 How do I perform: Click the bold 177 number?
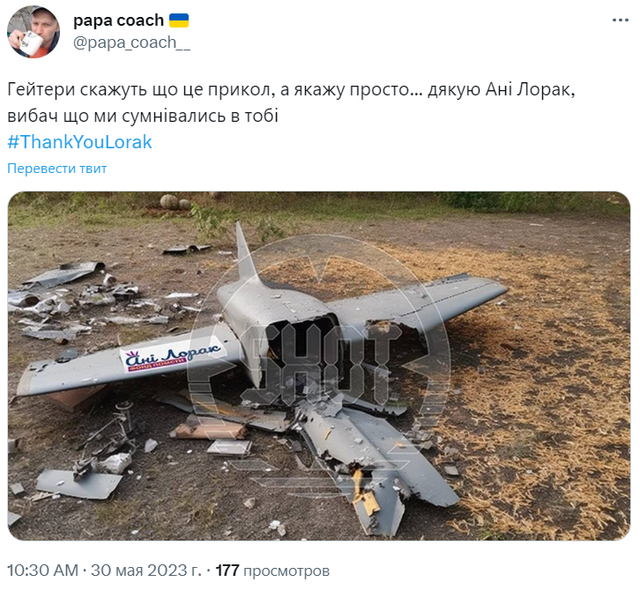click(228, 571)
